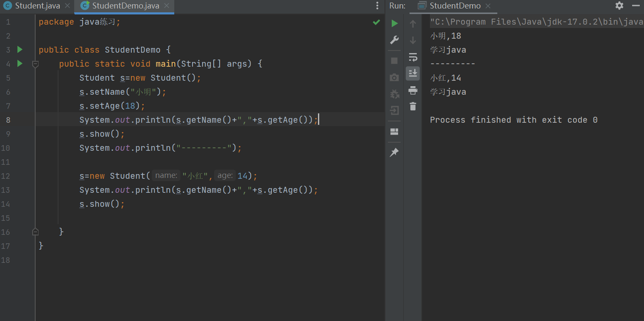This screenshot has height=321, width=644.
Task: Click the Exit icon in Run panel
Action: click(394, 111)
